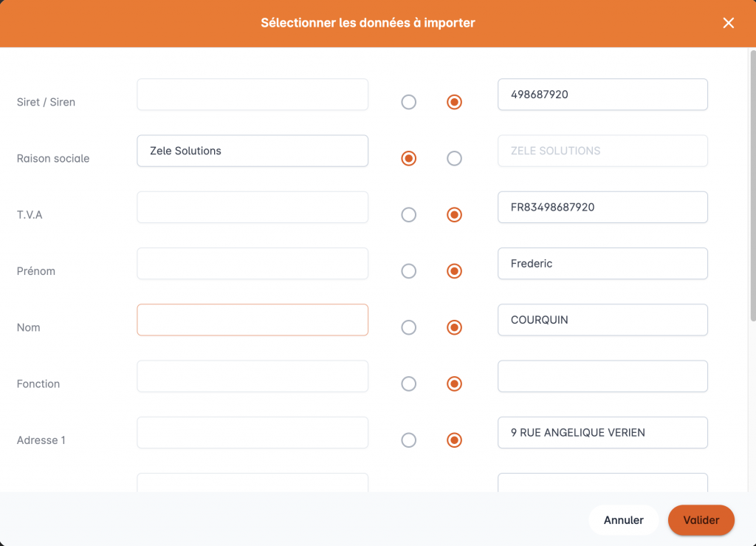Click the 9 RUE ANGELIQUE VERIEN field
Screen dimensions: 756x546
tap(602, 433)
